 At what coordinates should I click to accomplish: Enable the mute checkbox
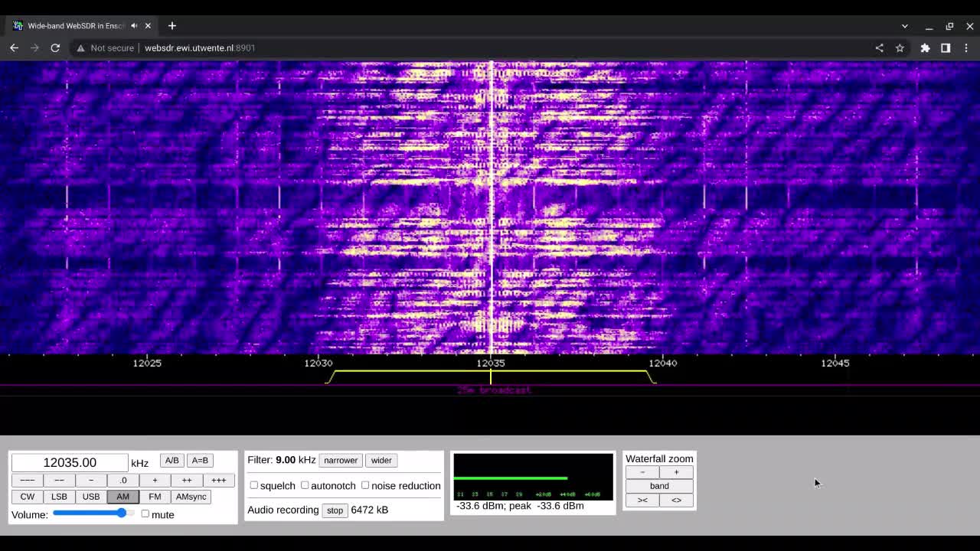coord(145,514)
